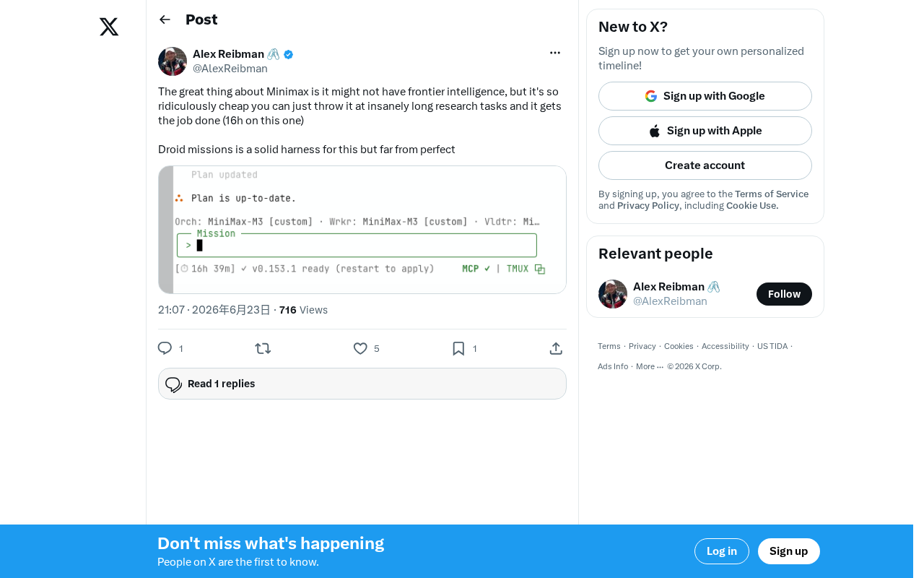Click the reply speech bubble icon
Screen dimensions: 924x578
165,348
